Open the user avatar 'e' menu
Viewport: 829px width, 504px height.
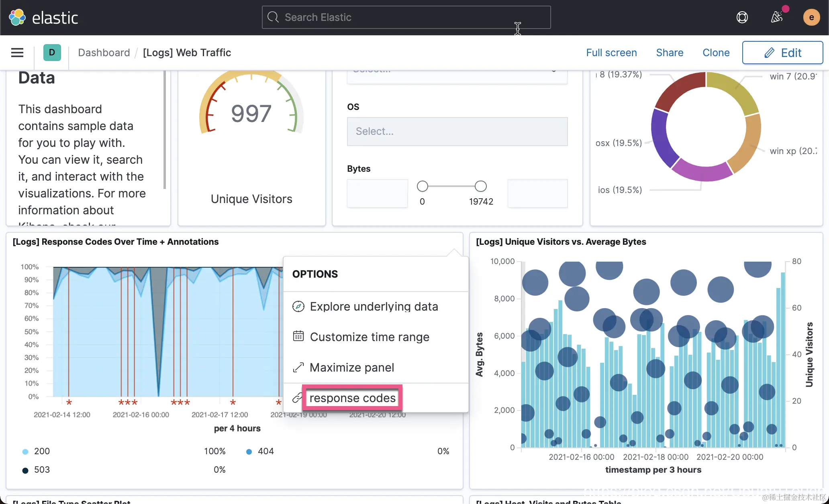pos(811,17)
